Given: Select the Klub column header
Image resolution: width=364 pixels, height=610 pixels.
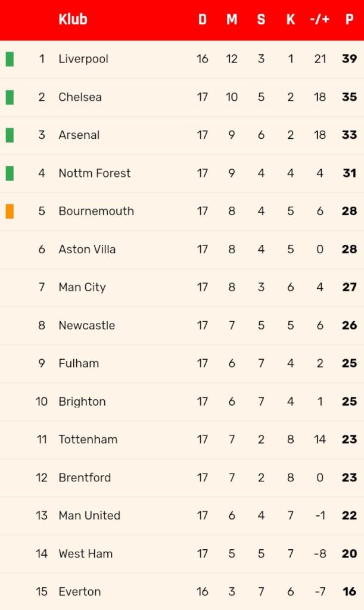Looking at the screenshot, I should click(x=73, y=19).
